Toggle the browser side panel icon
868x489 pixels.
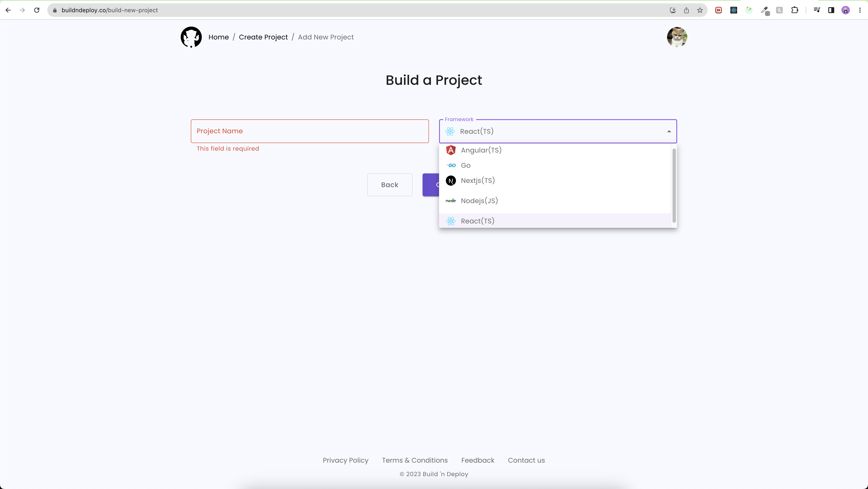[831, 10]
